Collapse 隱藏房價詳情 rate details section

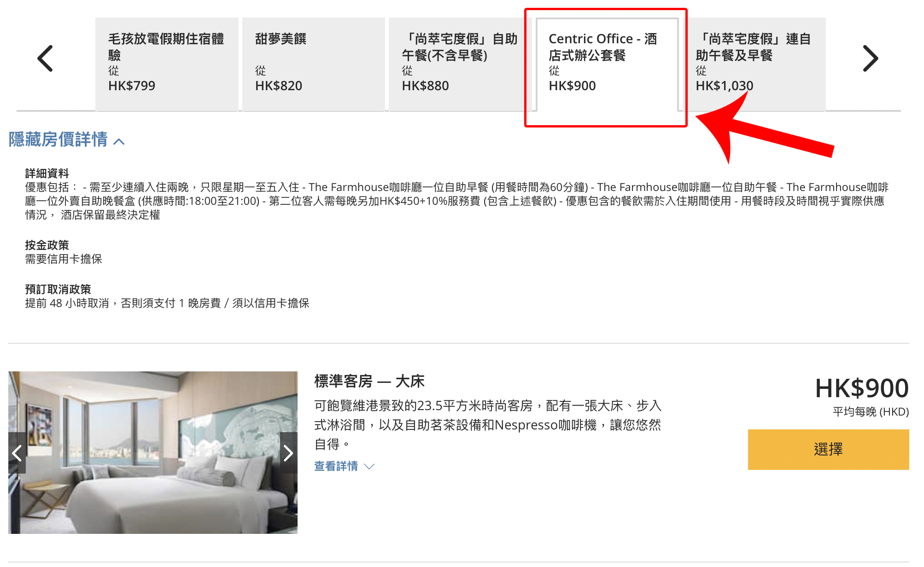[x=67, y=139]
